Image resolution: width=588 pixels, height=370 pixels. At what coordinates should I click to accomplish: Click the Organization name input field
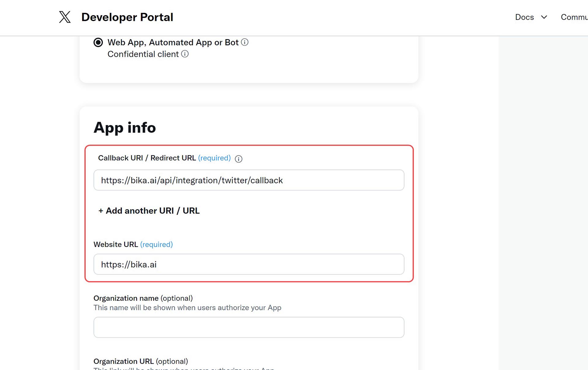[249, 327]
